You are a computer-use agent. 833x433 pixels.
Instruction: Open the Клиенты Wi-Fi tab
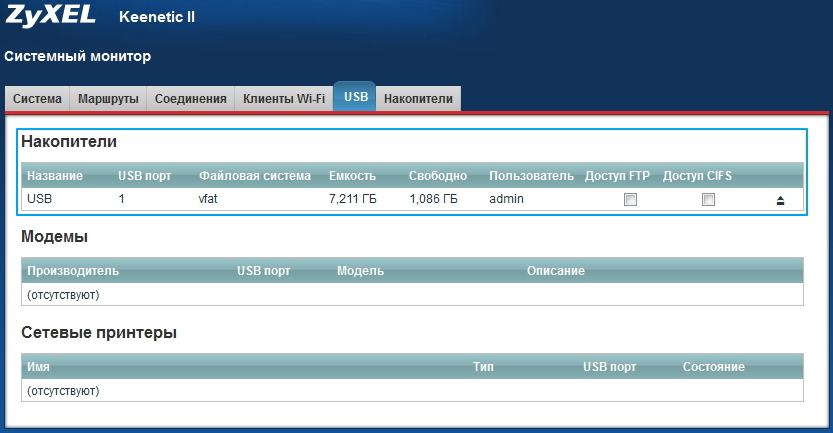click(x=284, y=98)
